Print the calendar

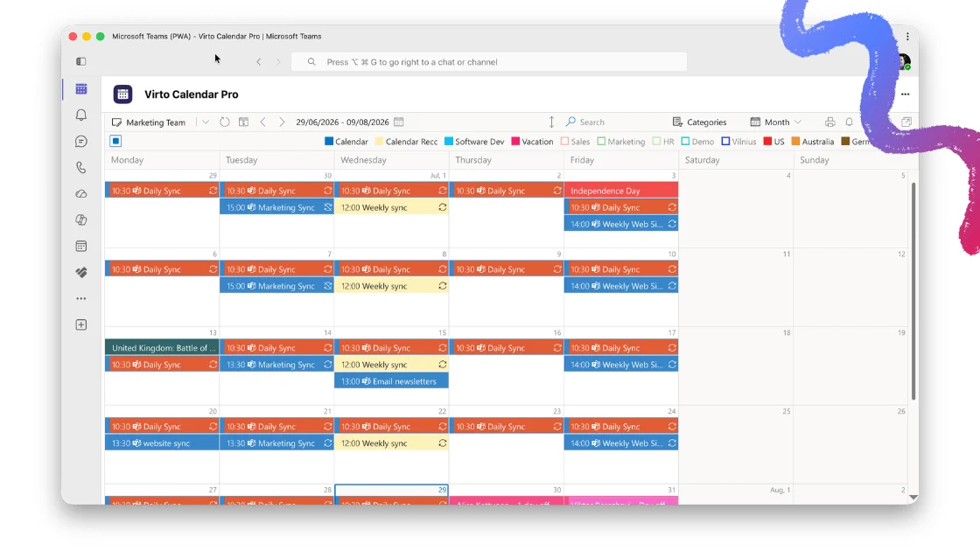tap(830, 122)
